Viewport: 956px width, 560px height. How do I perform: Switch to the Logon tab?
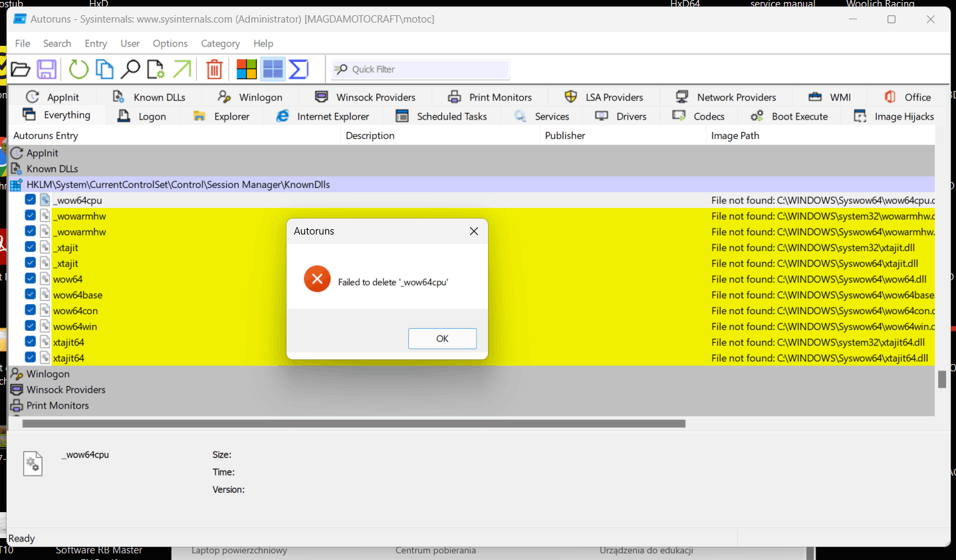pos(142,116)
